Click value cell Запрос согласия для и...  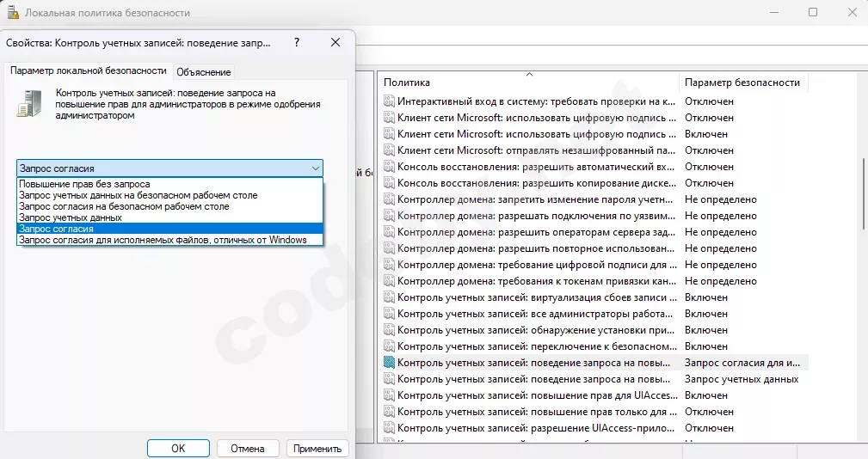[x=742, y=363]
